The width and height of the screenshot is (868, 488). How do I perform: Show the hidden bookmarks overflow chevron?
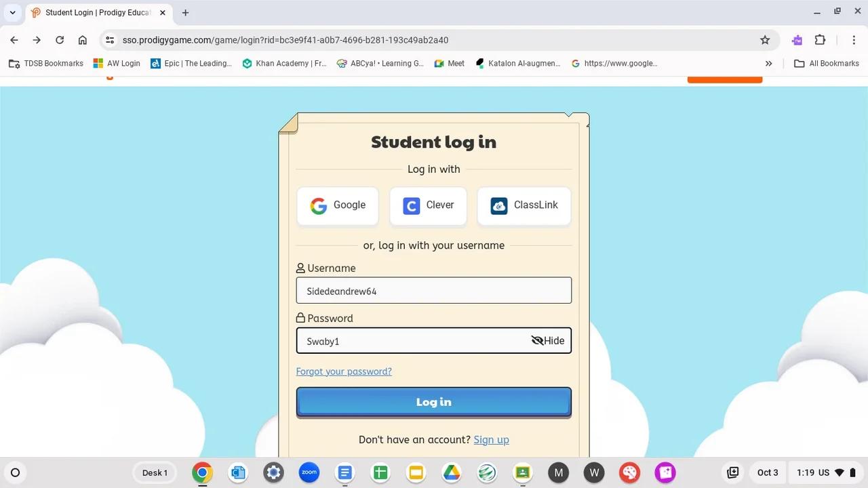[768, 63]
